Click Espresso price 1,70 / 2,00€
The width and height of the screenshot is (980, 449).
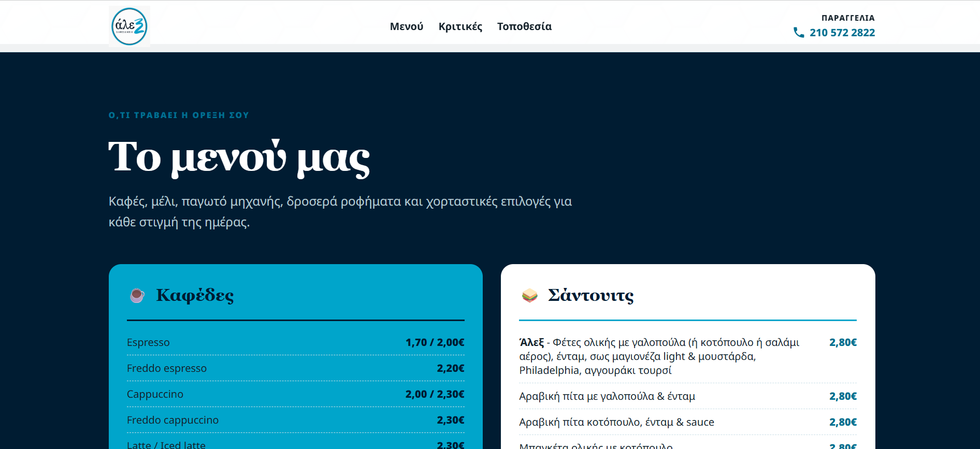coord(435,342)
